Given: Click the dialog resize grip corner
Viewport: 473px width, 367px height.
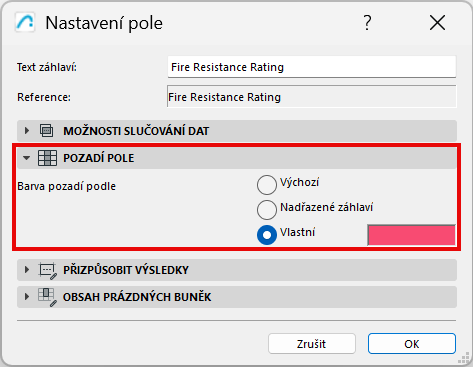Looking at the screenshot, I should coord(464,359).
